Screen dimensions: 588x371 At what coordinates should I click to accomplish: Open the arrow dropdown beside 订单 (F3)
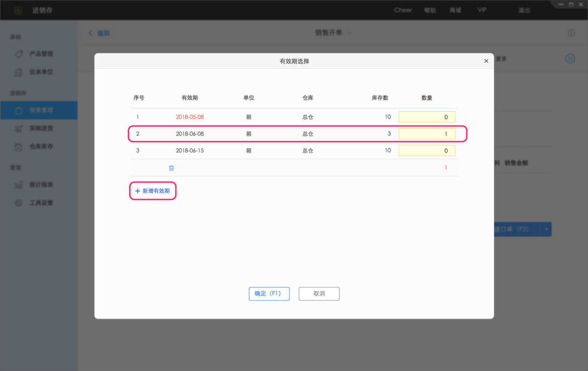tap(546, 229)
